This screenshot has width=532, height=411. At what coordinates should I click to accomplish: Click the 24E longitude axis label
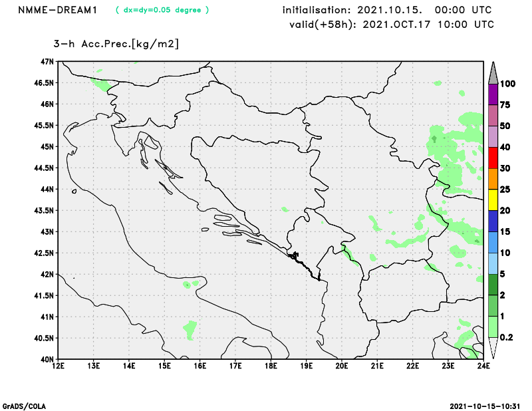[483, 366]
